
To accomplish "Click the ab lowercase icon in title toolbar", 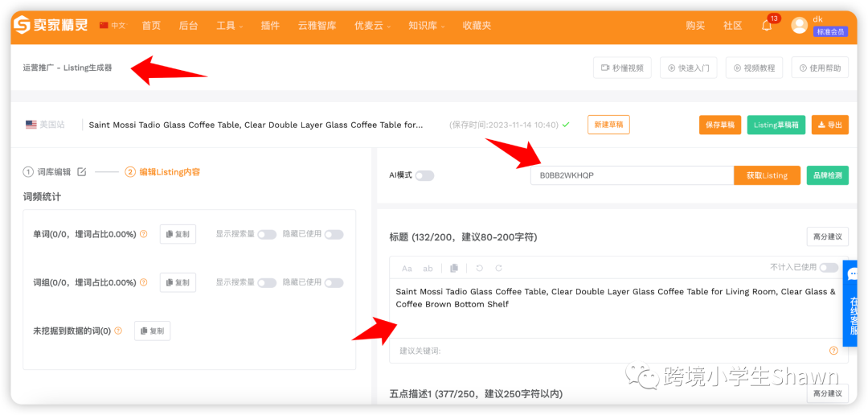I will click(428, 268).
